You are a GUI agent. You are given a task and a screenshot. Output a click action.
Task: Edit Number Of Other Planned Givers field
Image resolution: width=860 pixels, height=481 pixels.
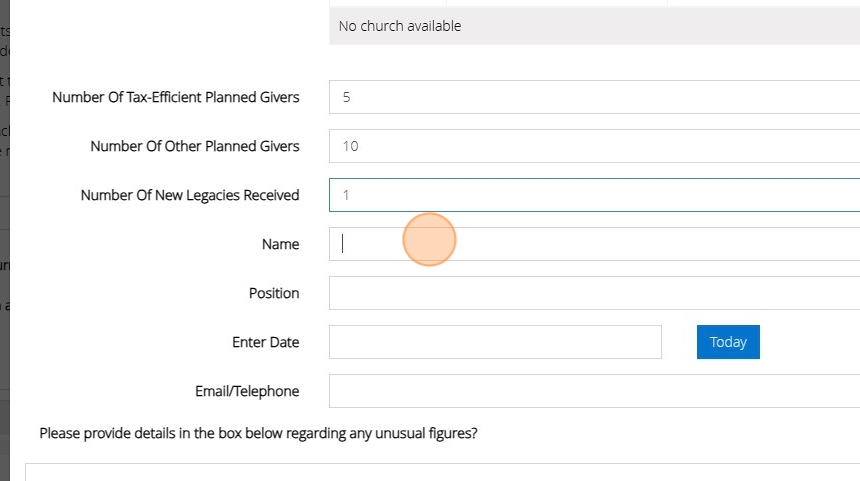pyautogui.click(x=594, y=146)
